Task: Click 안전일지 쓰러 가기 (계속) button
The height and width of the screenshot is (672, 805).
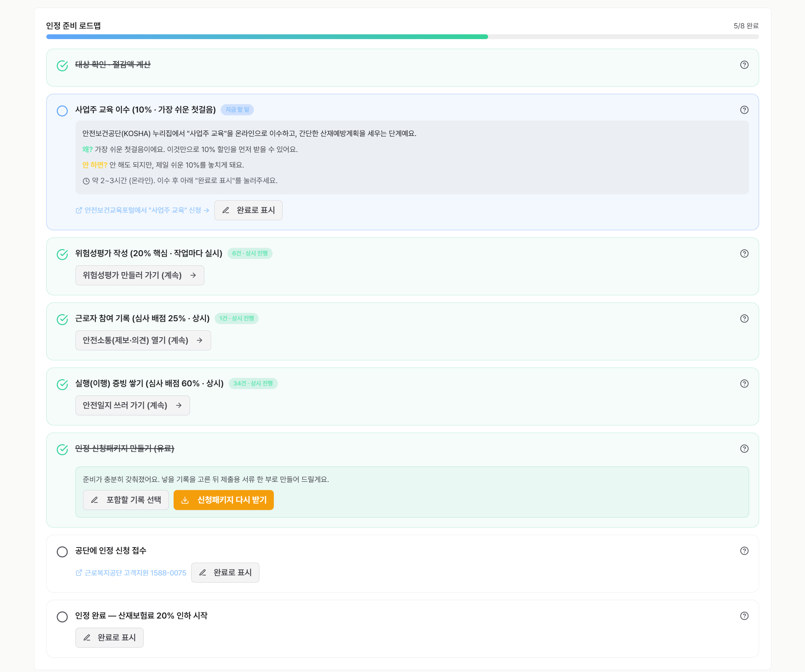Action: point(133,405)
